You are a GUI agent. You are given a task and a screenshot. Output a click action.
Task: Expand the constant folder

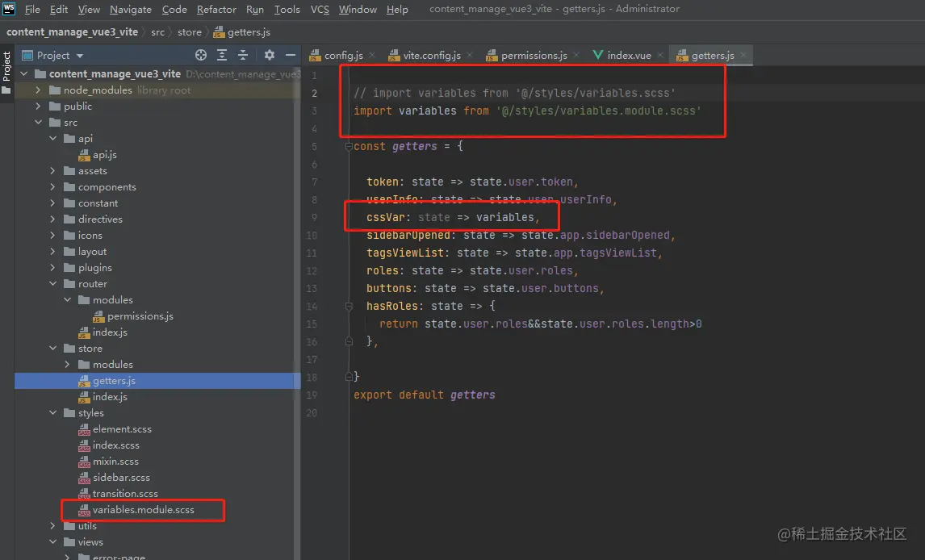click(x=53, y=203)
